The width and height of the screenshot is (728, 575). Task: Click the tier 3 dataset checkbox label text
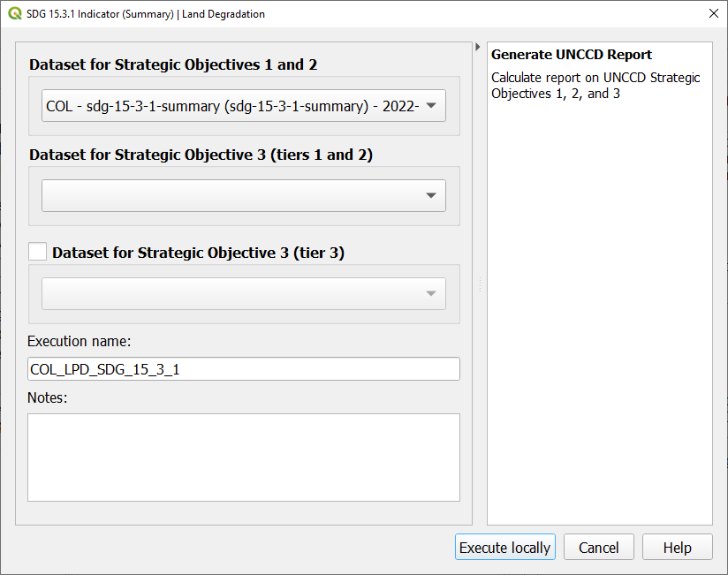[198, 253]
